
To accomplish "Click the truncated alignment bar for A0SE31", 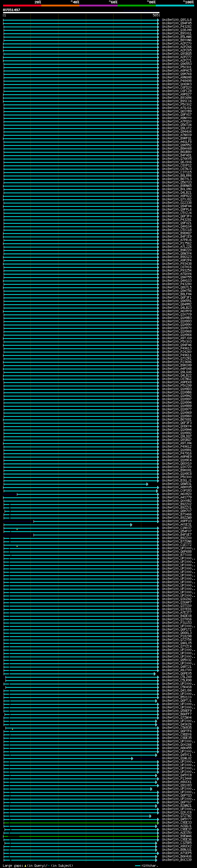I will [x=68, y=525].
